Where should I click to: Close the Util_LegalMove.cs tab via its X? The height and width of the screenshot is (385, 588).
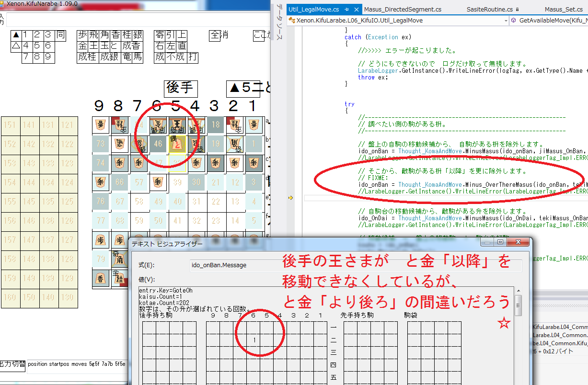(x=355, y=9)
